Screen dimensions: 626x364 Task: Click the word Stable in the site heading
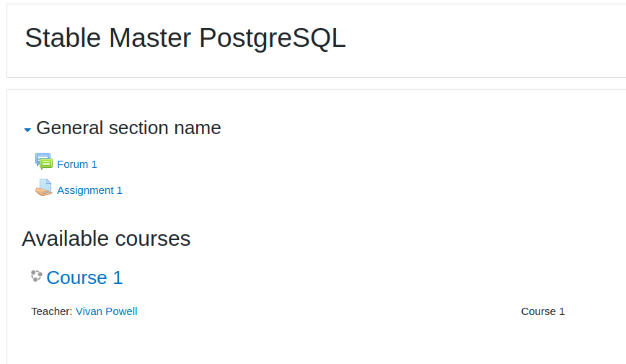coord(63,38)
